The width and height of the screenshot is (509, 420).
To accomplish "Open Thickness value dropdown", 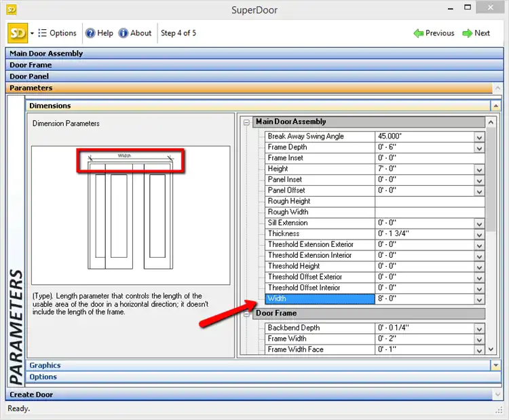I will [479, 234].
